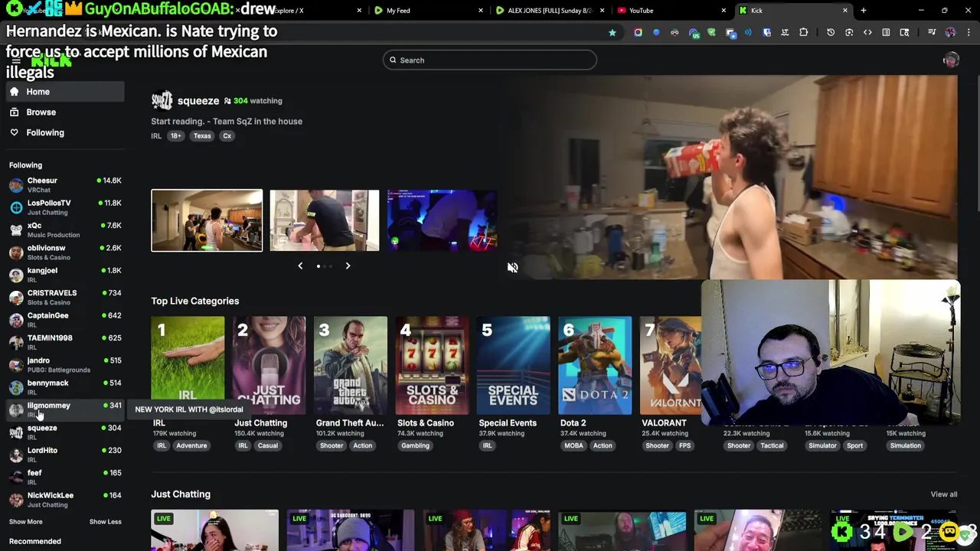Open jandro channel
This screenshot has width=980, height=551.
[x=65, y=365]
